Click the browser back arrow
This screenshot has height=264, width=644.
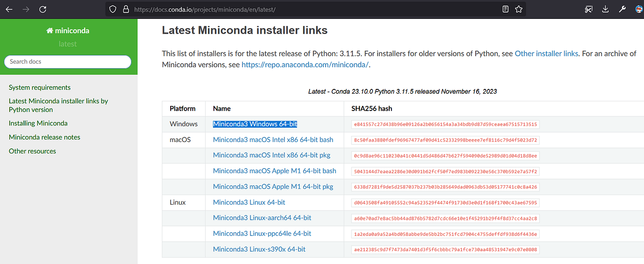9,9
